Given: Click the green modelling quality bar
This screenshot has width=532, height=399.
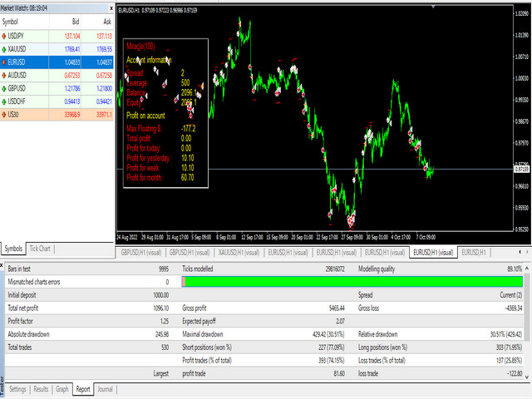Looking at the screenshot, I should click(353, 282).
